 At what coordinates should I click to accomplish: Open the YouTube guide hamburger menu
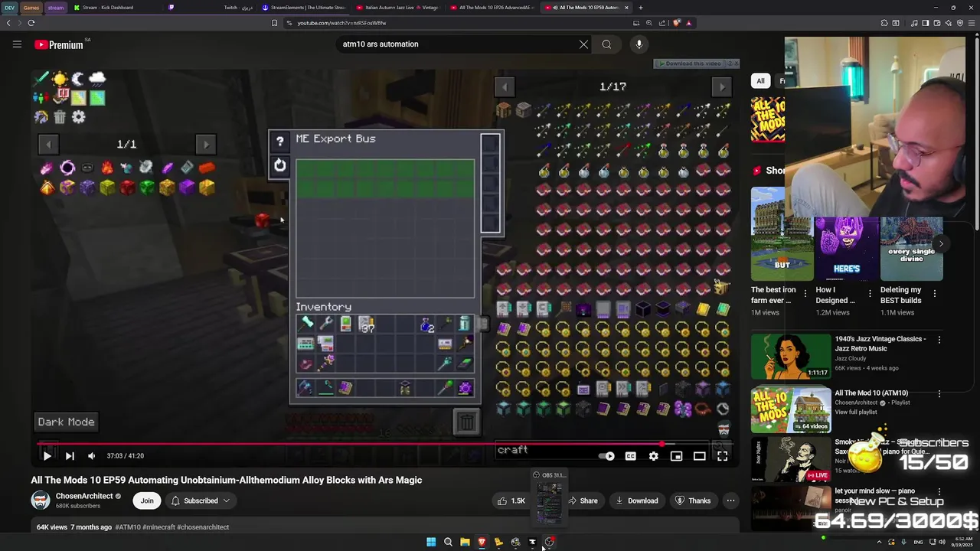(x=17, y=44)
